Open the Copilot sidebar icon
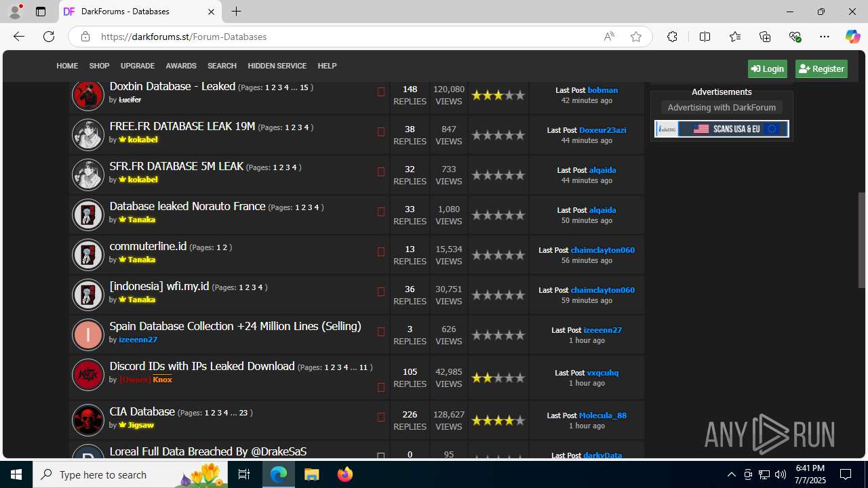 (x=852, y=37)
